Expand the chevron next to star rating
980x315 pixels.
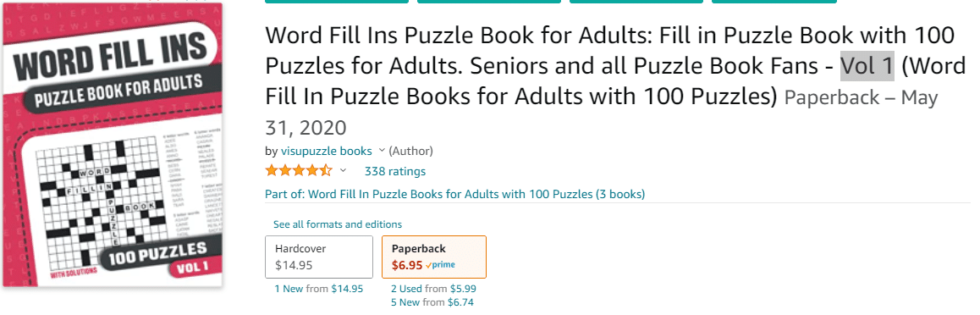click(343, 171)
